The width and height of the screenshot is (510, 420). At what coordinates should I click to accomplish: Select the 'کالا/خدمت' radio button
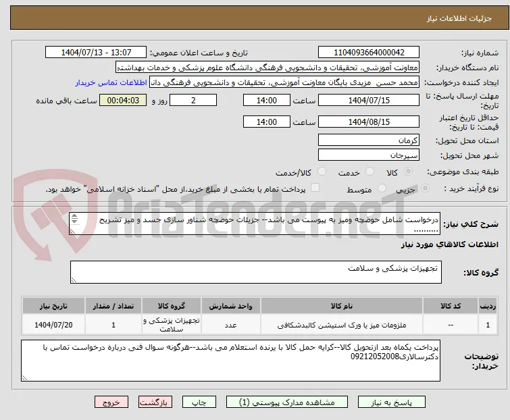[x=322, y=172]
